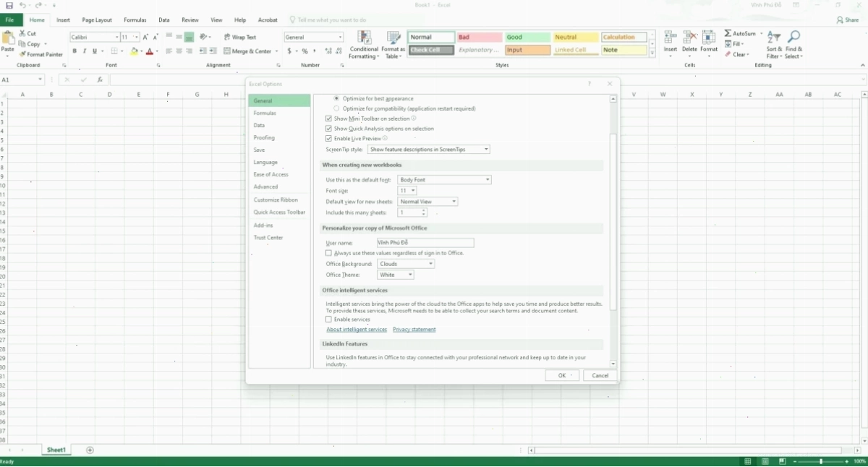This screenshot has height=467, width=868.
Task: Open Office Theme dropdown showing White
Action: [x=396, y=275]
